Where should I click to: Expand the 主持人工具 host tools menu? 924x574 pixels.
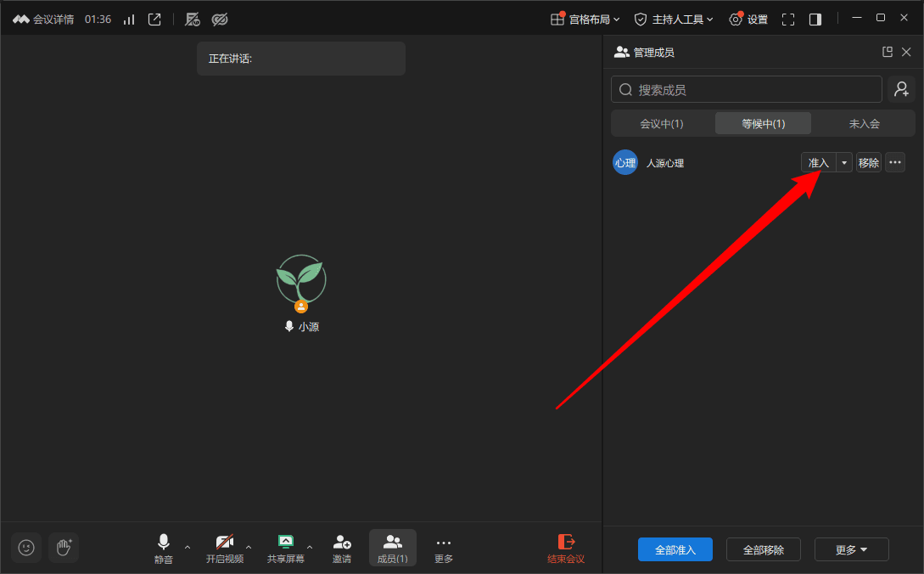click(x=674, y=20)
